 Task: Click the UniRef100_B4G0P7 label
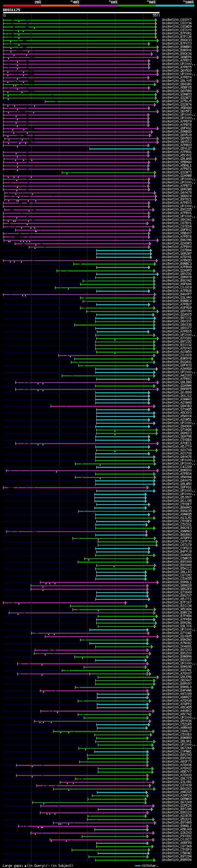click(176, 294)
